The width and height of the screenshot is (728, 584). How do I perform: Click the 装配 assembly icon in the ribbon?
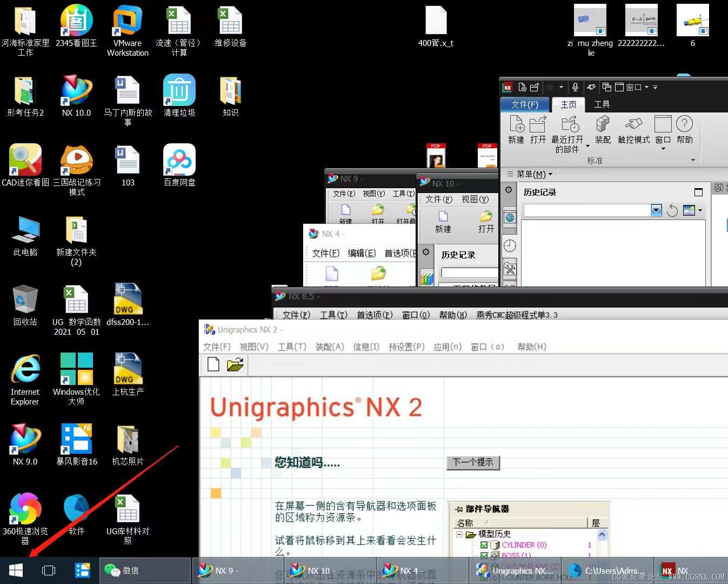coord(603,124)
